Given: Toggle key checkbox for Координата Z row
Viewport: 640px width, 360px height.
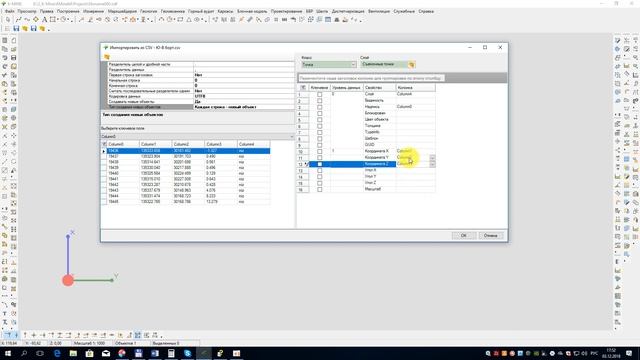Looking at the screenshot, I should click(320, 164).
